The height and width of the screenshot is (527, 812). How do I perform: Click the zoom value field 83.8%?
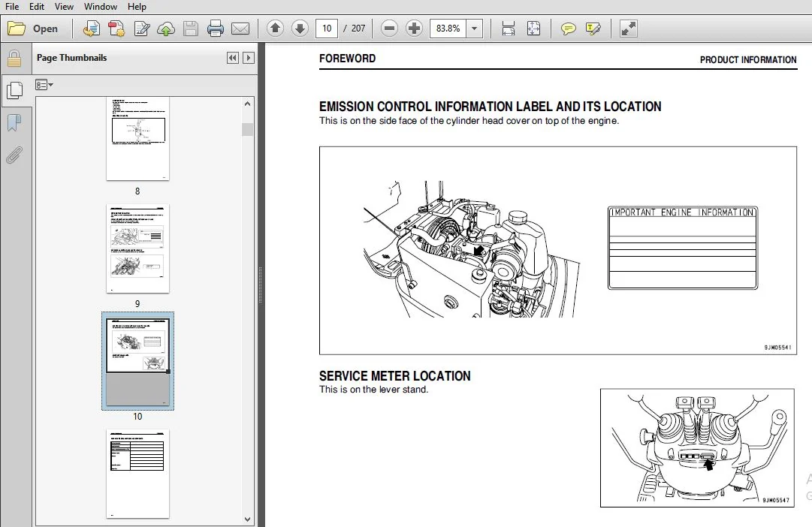pos(448,29)
